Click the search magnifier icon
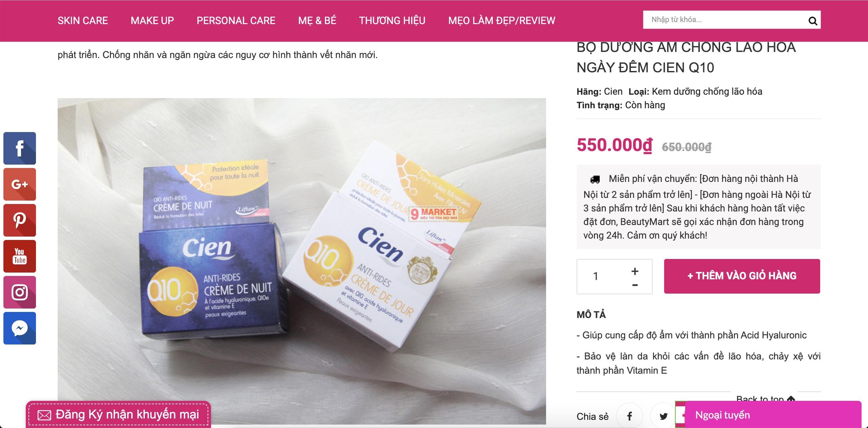 (x=813, y=21)
